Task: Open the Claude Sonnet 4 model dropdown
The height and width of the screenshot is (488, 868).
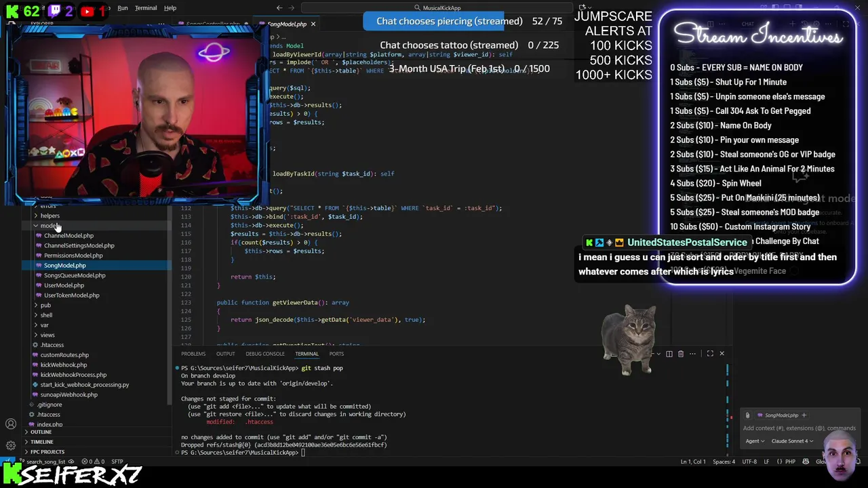Action: [791, 441]
